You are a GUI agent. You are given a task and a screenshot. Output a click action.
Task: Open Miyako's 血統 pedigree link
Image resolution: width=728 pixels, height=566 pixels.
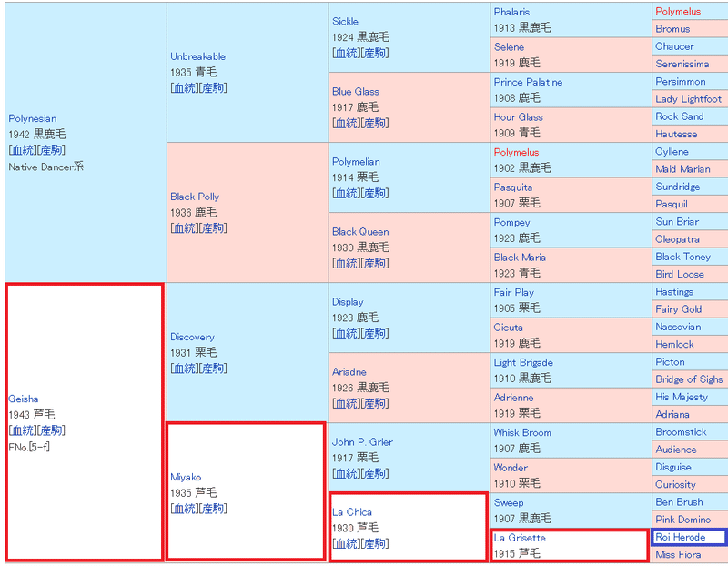185,509
